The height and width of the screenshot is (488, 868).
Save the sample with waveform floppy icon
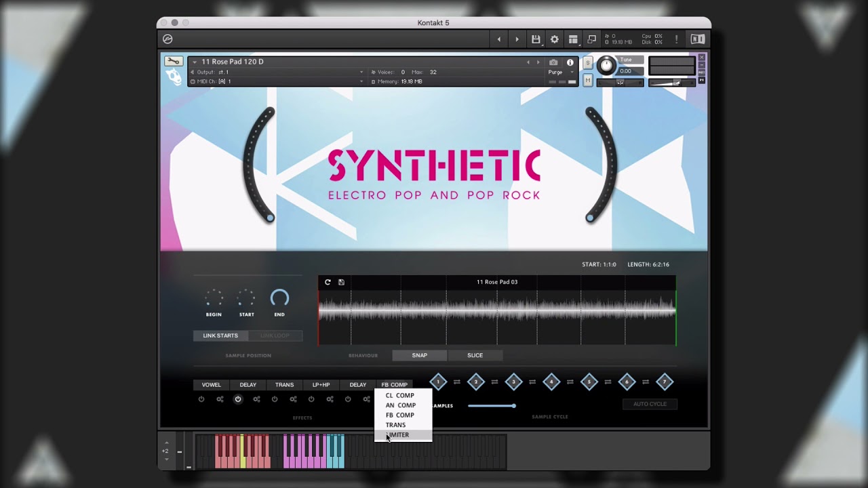(x=341, y=282)
